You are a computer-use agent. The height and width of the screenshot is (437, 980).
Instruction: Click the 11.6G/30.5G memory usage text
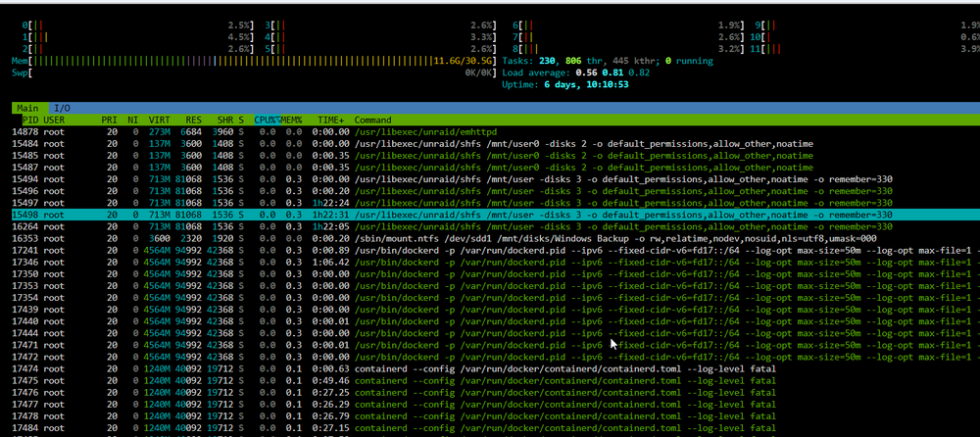point(463,62)
